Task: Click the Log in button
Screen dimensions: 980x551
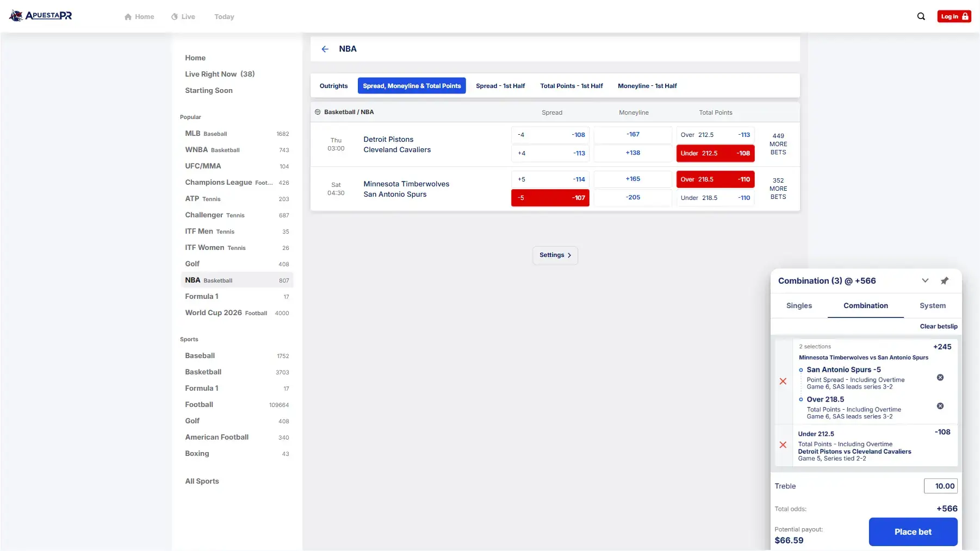Action: (x=954, y=16)
